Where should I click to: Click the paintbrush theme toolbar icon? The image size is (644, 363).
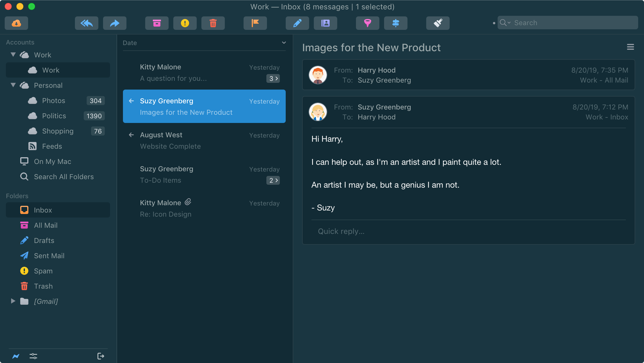[438, 23]
